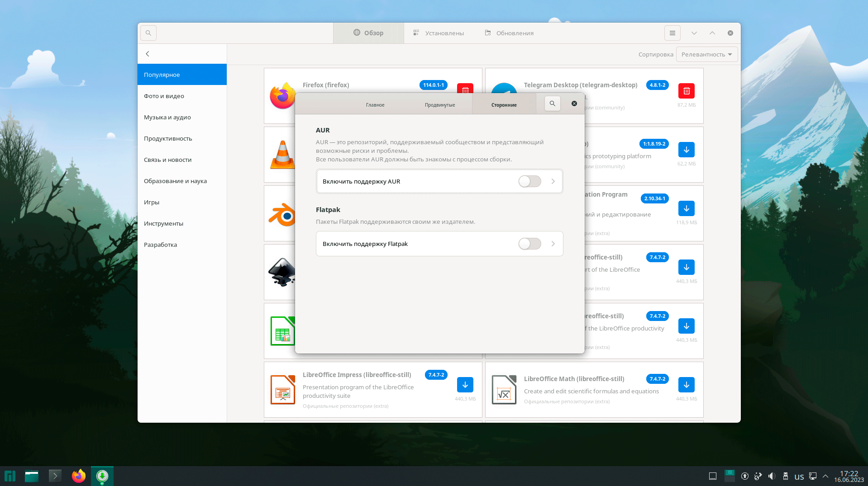This screenshot has width=868, height=486.
Task: Click the VLC cone icon
Action: click(x=282, y=155)
